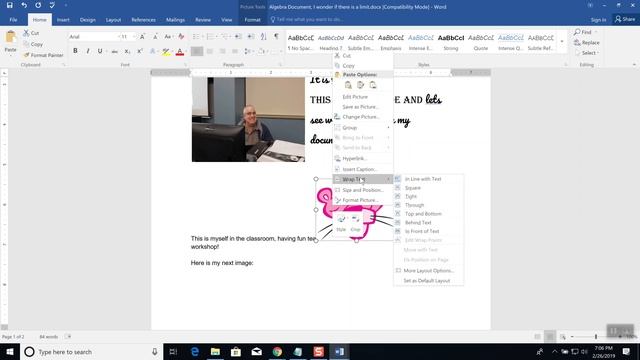Expand the Styles gallery more arrow
The image size is (640, 360).
tap(562, 42)
